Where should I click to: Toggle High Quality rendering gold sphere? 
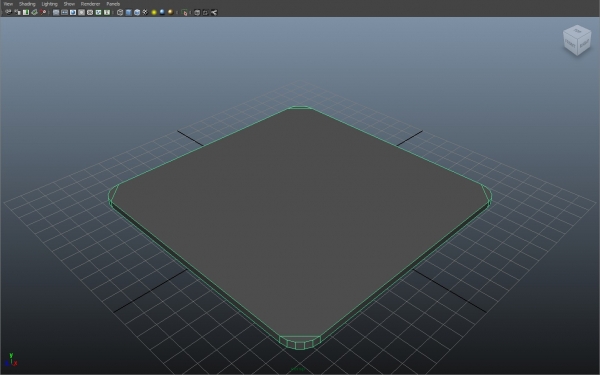coord(171,12)
